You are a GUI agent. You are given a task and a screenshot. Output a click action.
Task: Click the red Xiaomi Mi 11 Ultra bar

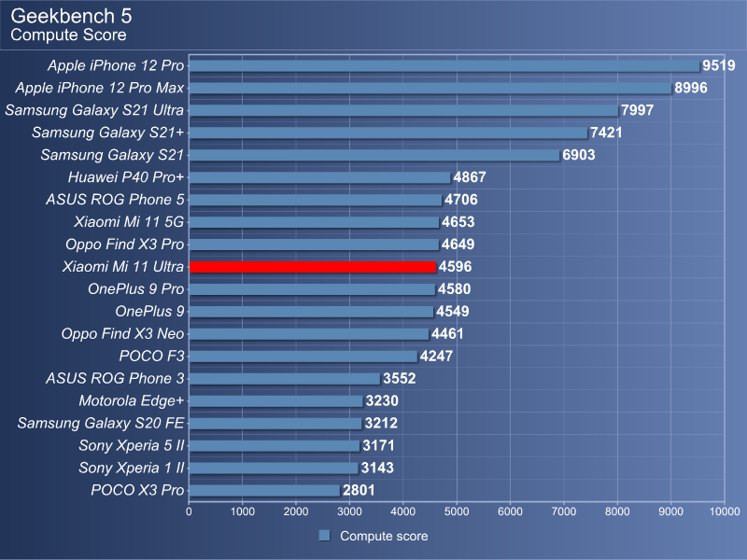pyautogui.click(x=313, y=267)
